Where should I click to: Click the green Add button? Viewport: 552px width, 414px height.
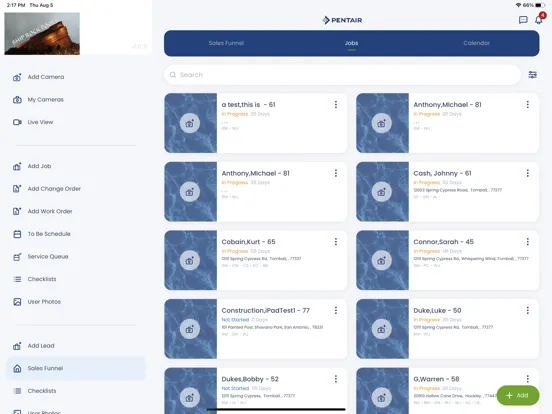point(518,395)
